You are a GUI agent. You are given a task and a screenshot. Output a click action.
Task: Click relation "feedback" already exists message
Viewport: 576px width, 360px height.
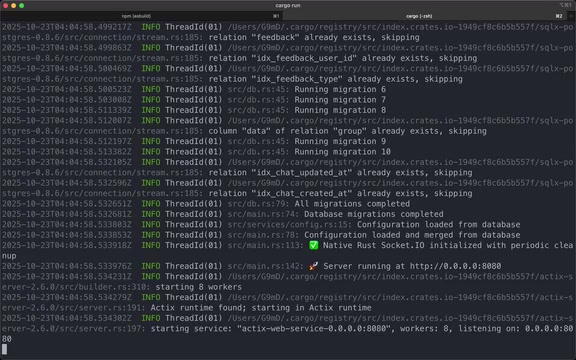314,37
